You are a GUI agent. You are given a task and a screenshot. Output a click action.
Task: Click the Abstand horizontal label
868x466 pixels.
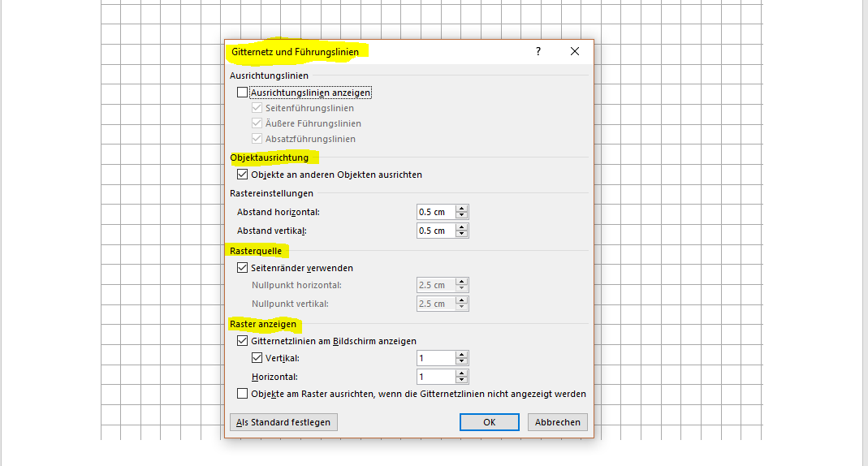coord(278,212)
